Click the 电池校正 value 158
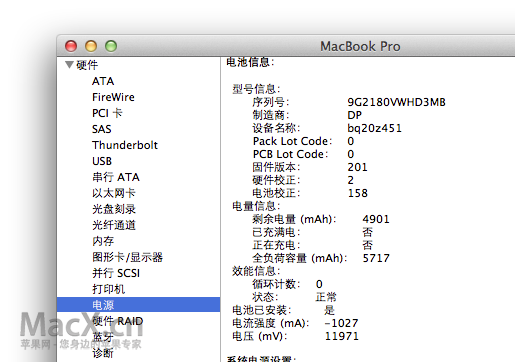515x362 pixels. (358, 193)
